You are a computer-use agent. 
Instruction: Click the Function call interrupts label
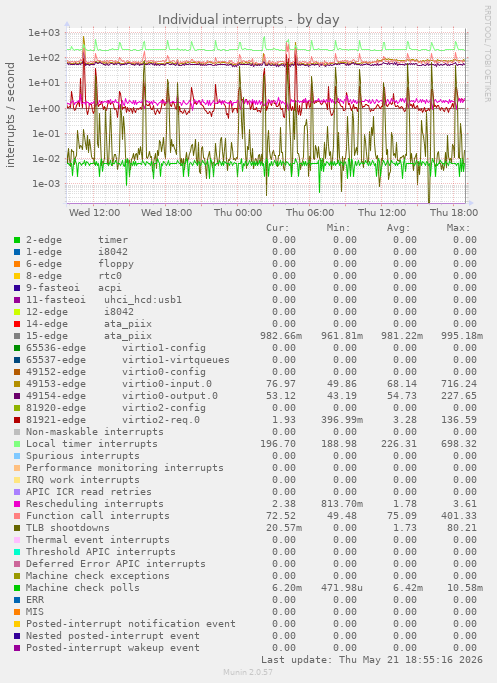(x=98, y=516)
